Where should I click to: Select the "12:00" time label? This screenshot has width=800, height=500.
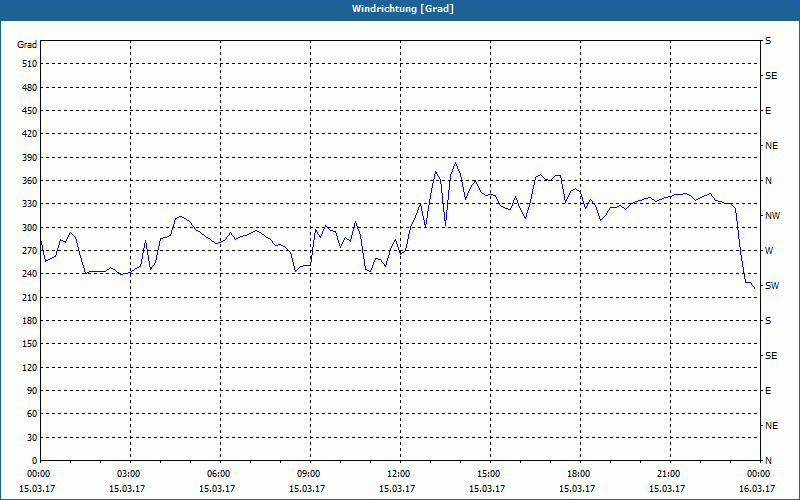pyautogui.click(x=399, y=474)
